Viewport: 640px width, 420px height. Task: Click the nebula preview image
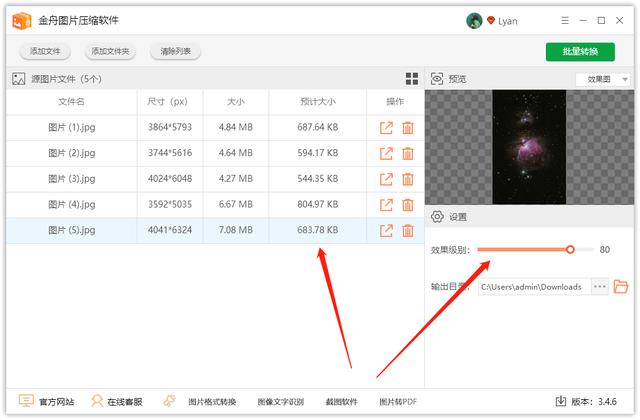529,147
